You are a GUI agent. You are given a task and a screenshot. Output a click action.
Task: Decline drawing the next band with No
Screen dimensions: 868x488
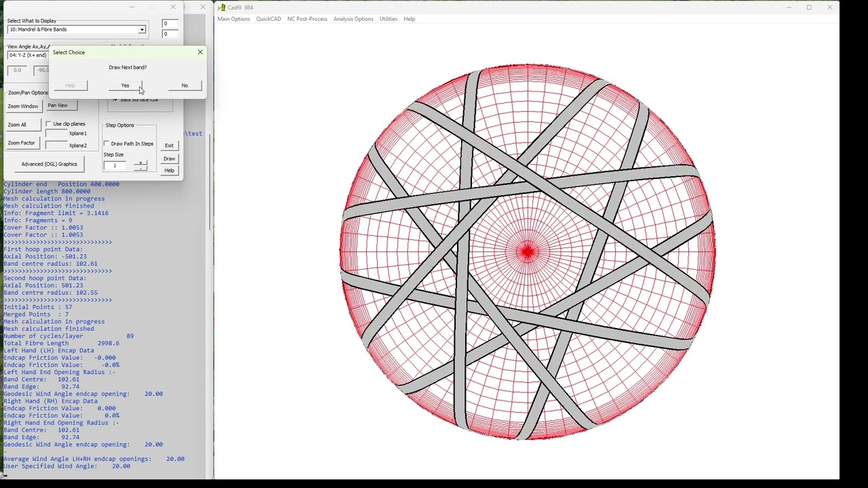click(x=184, y=85)
